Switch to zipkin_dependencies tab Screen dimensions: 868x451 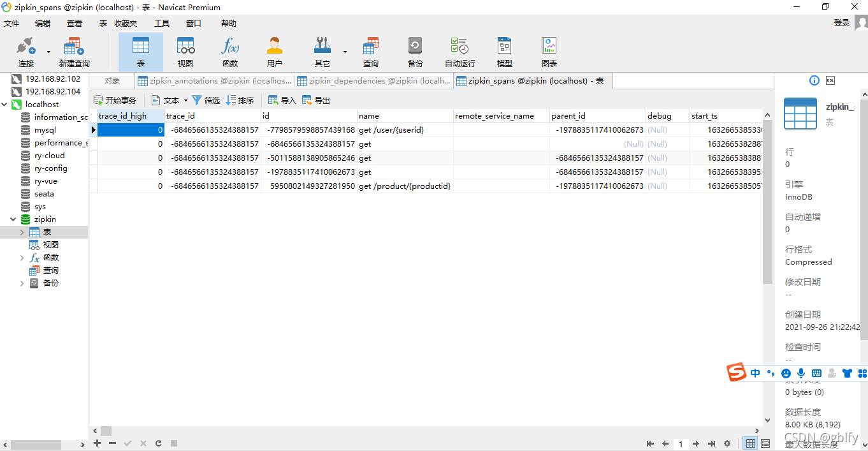click(x=374, y=81)
